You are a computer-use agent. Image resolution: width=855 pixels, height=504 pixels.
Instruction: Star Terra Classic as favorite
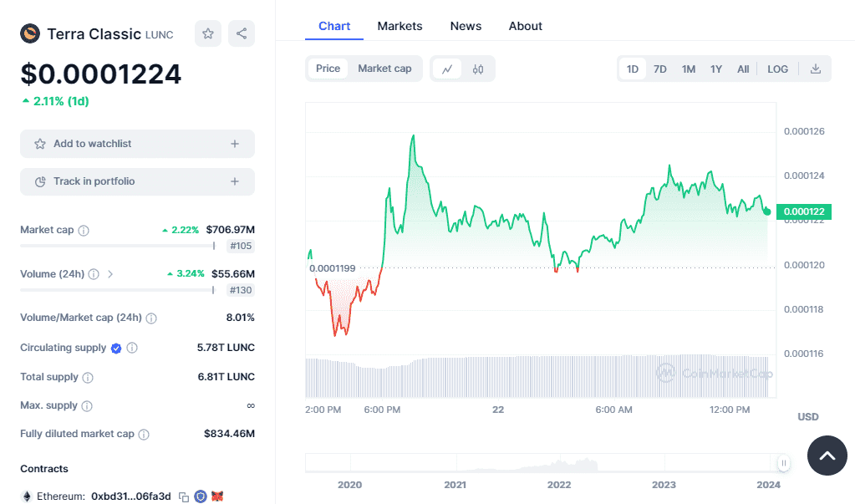(208, 33)
